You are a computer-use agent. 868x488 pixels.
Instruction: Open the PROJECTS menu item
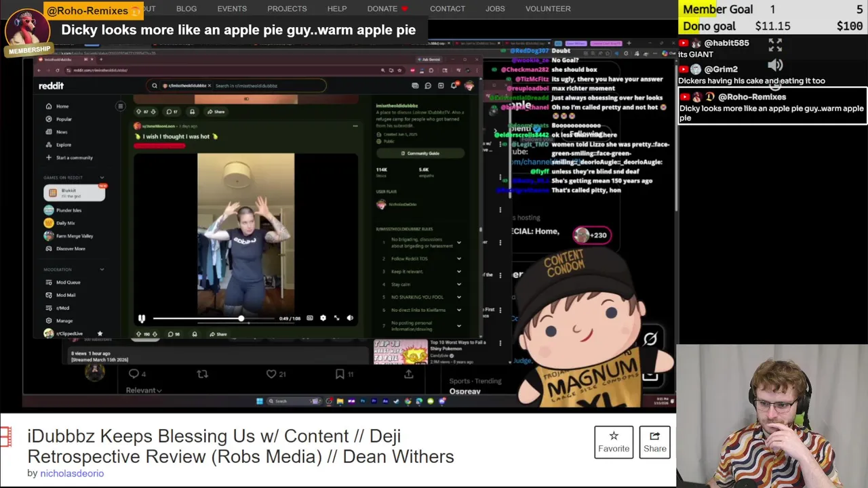pyautogui.click(x=287, y=9)
